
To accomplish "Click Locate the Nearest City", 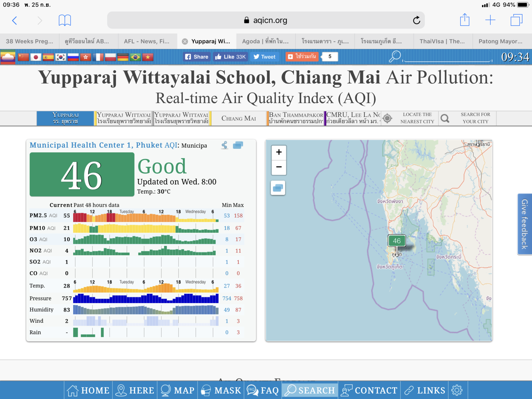I will coord(409,118).
